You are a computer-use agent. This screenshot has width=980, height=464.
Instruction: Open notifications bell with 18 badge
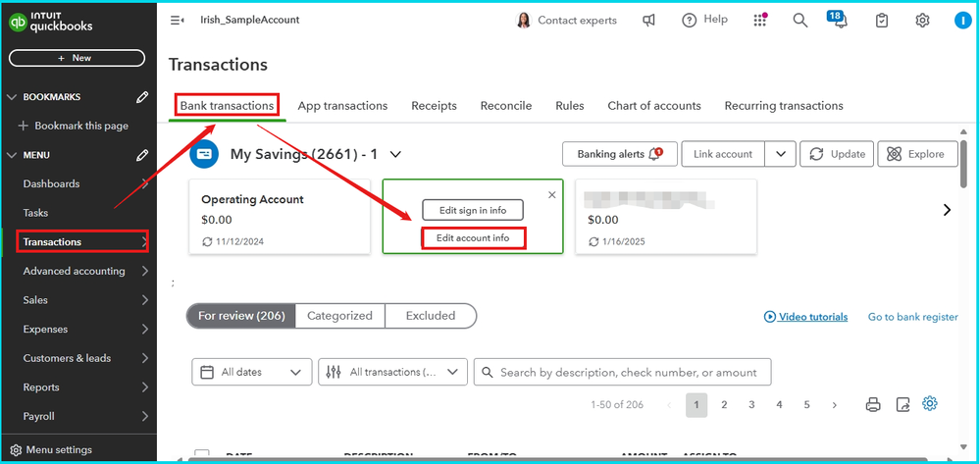pos(840,21)
